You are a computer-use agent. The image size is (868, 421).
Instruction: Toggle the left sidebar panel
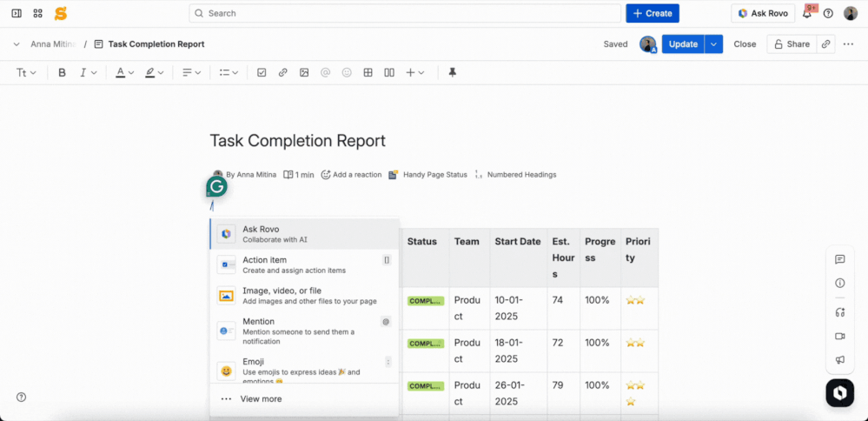(17, 13)
